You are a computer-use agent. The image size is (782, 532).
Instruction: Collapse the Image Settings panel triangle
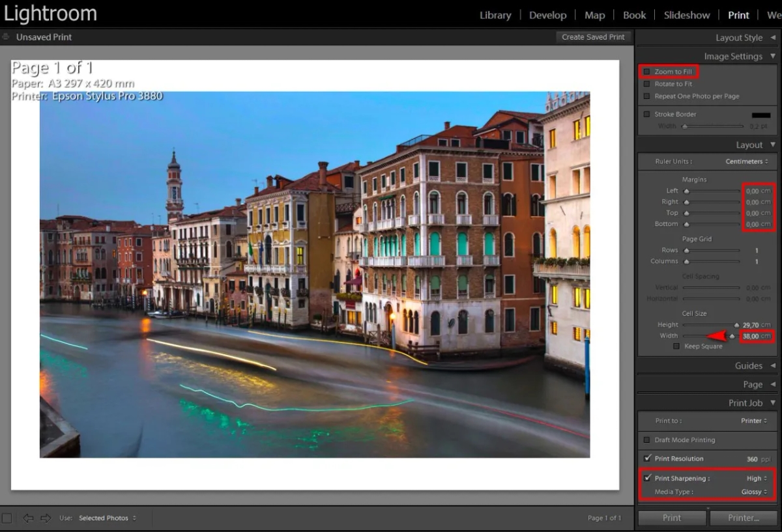[x=773, y=56]
